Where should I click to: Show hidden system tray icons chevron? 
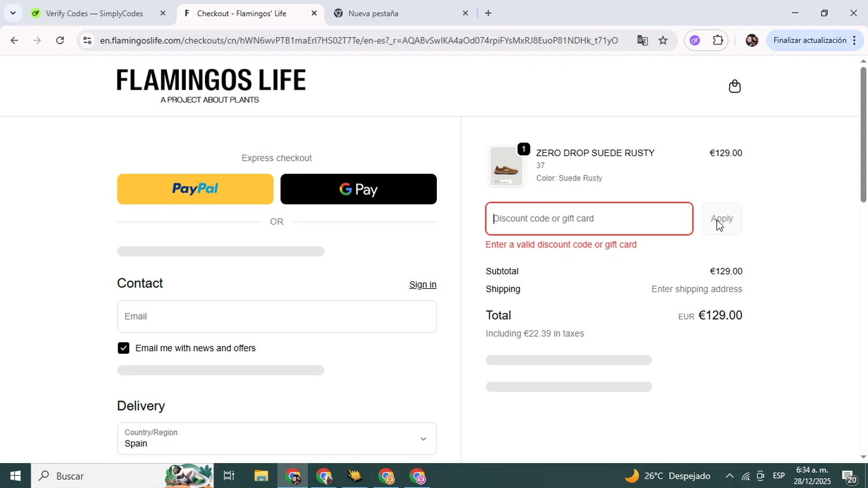(x=729, y=476)
